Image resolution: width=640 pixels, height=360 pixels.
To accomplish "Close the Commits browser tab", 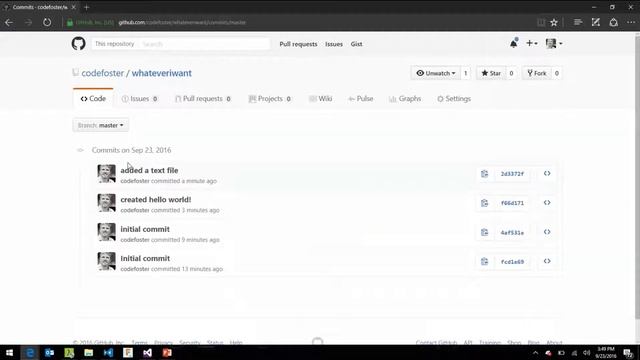I will (73, 7).
